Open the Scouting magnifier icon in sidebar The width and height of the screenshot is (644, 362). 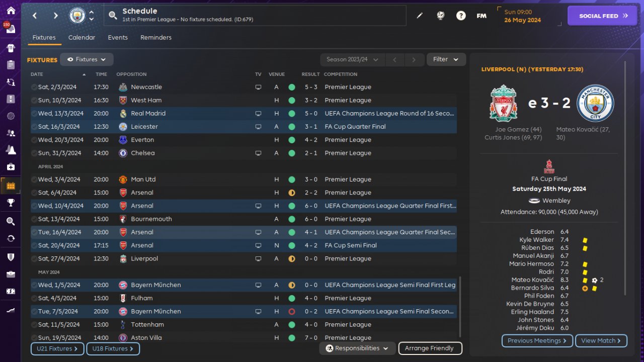coord(11,221)
